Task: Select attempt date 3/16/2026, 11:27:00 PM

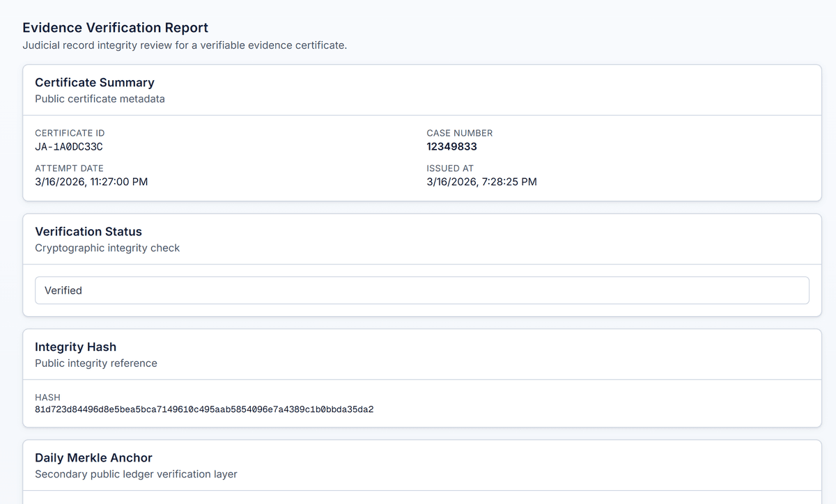Action: tap(91, 182)
